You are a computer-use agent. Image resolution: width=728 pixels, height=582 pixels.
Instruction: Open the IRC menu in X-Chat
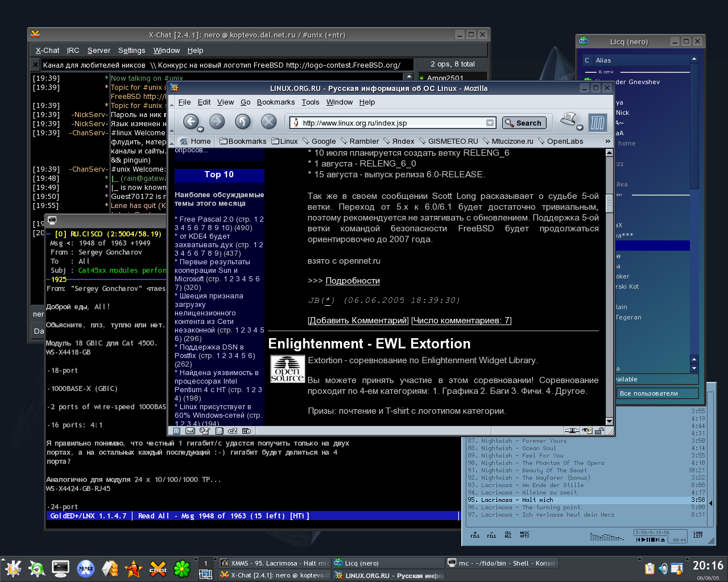(x=73, y=51)
